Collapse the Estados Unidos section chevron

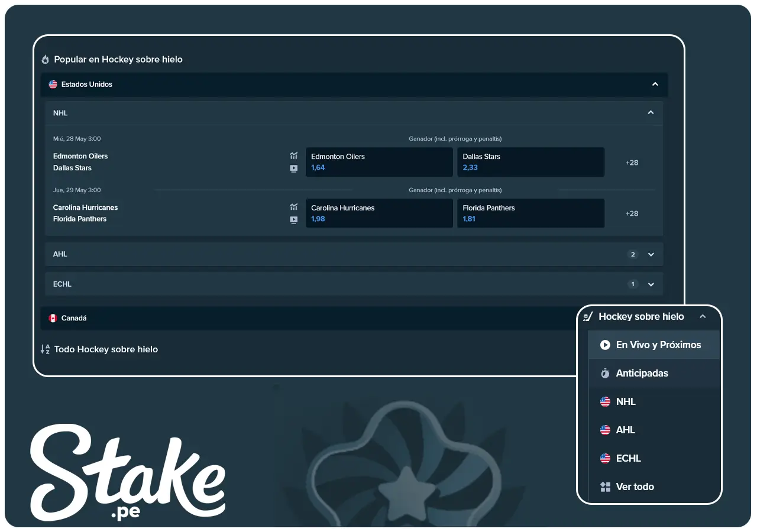(655, 85)
